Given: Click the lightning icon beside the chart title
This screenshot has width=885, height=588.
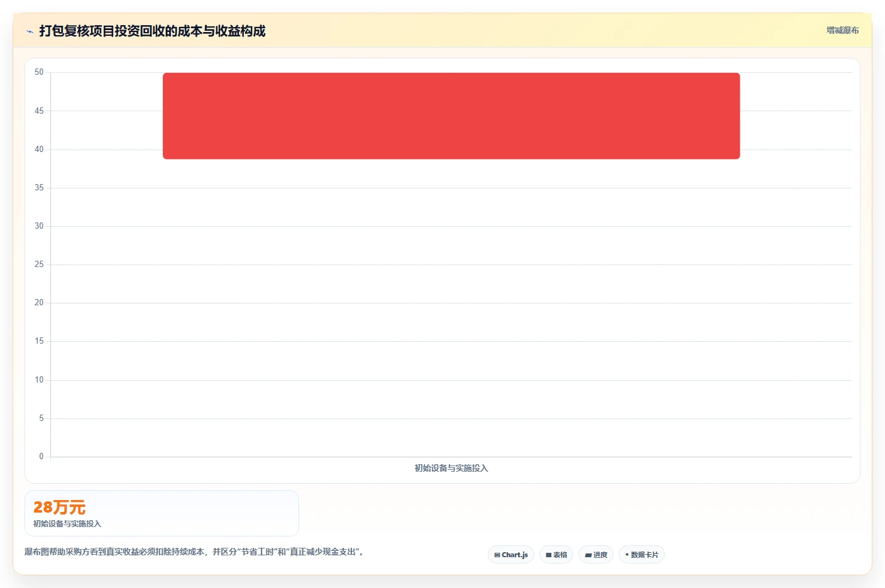Looking at the screenshot, I should [30, 31].
